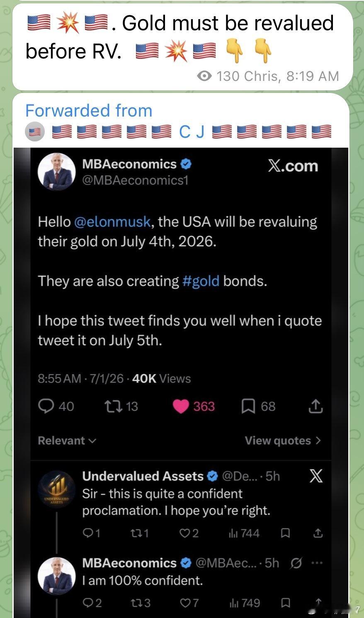The height and width of the screenshot is (618, 364).
Task: Click the view count eye icon showing 130
Action: click(x=204, y=76)
